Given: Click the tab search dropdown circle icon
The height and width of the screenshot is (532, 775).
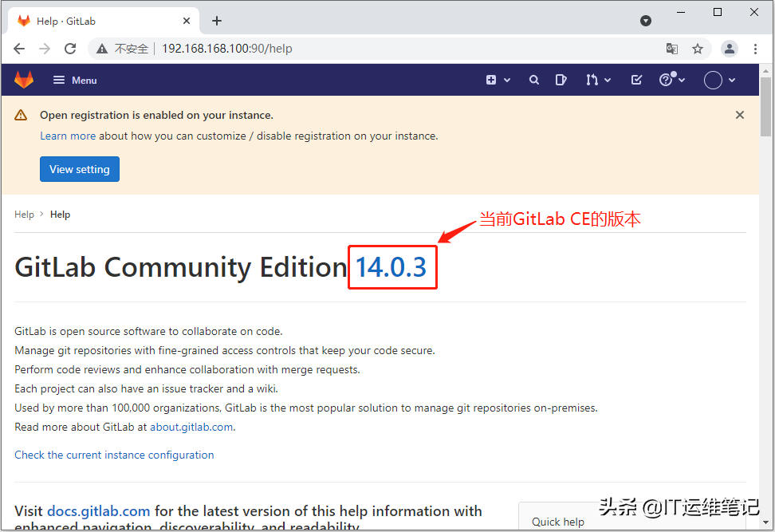Looking at the screenshot, I should point(646,21).
